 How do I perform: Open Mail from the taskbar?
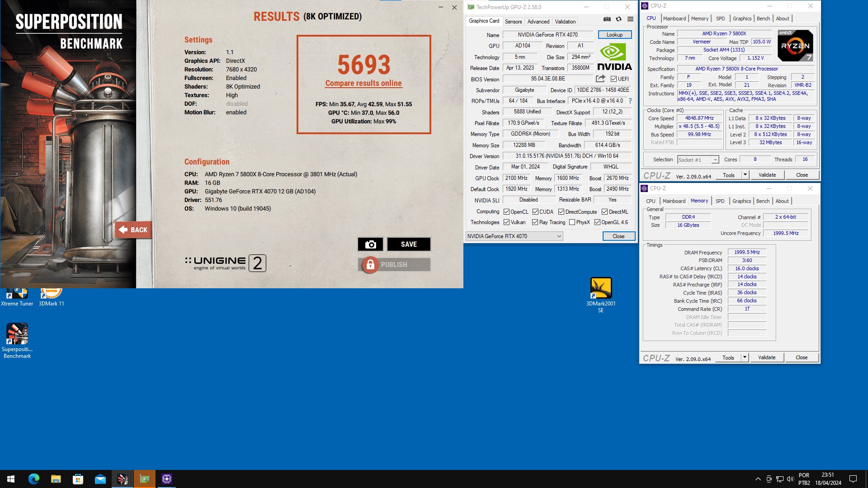click(100, 479)
